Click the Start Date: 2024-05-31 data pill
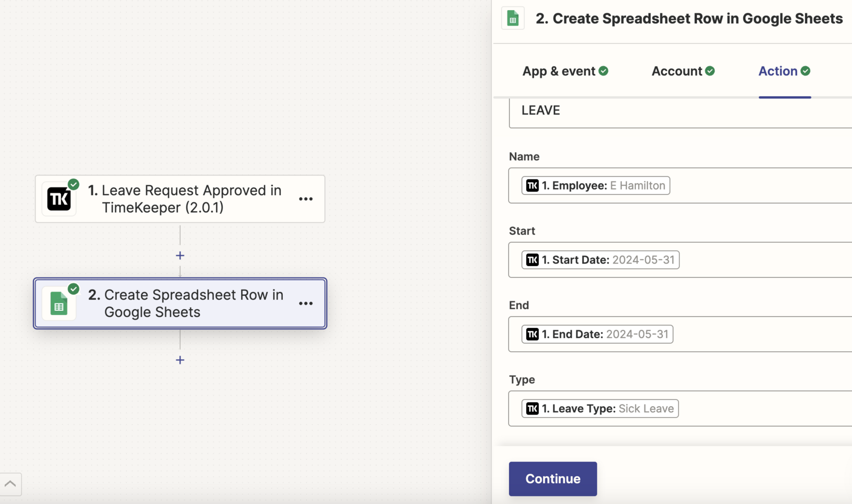Image resolution: width=852 pixels, height=504 pixels. 601,260
